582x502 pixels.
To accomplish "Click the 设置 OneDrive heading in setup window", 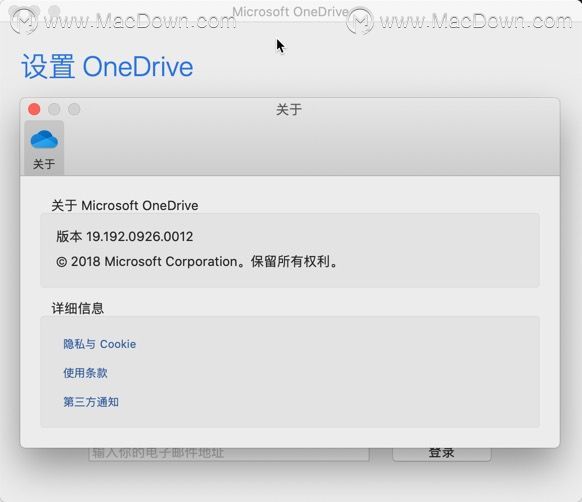I will click(107, 66).
